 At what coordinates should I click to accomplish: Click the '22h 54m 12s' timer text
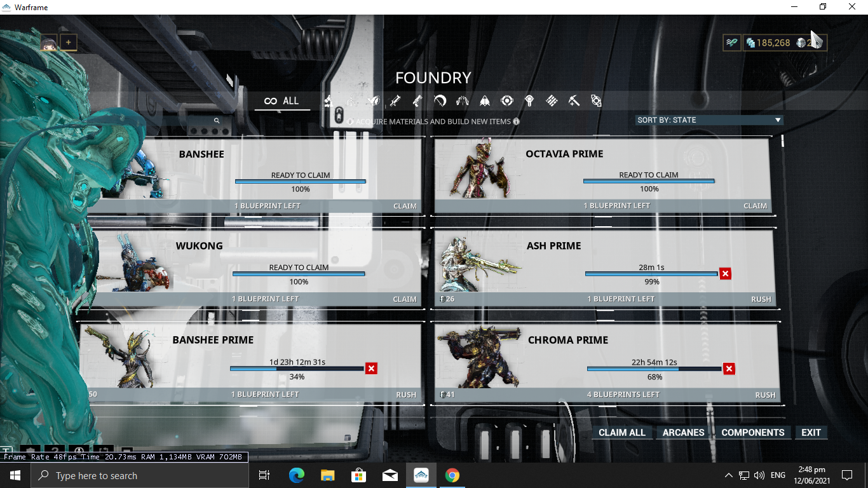coord(654,362)
